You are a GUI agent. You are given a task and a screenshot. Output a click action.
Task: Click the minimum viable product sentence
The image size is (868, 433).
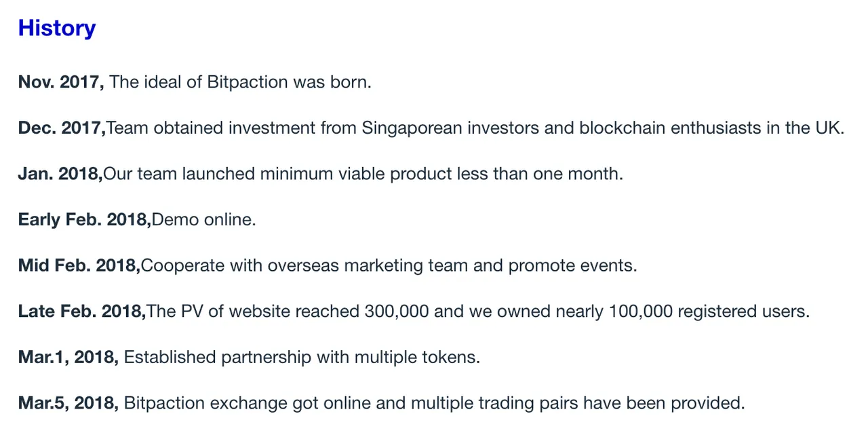point(363,174)
